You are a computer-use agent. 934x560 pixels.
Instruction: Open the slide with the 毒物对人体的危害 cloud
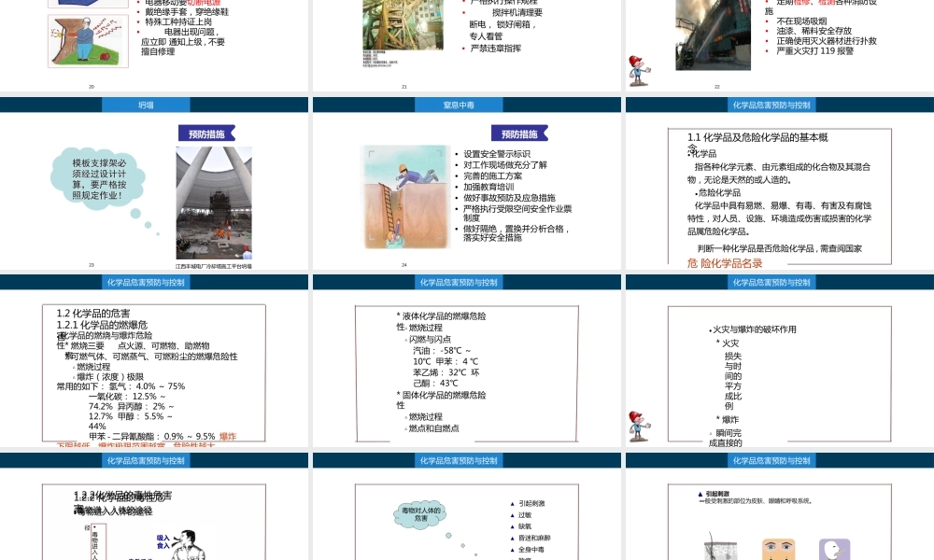466,507
